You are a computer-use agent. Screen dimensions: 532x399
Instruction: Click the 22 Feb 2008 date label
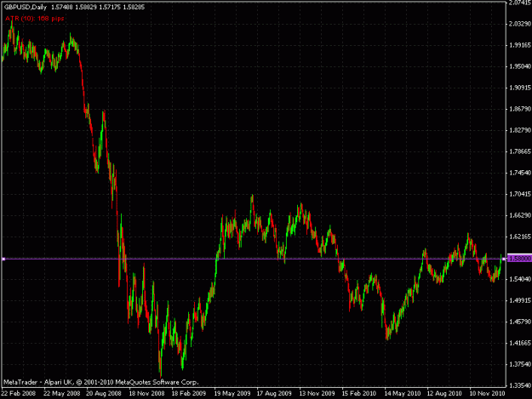(19, 394)
